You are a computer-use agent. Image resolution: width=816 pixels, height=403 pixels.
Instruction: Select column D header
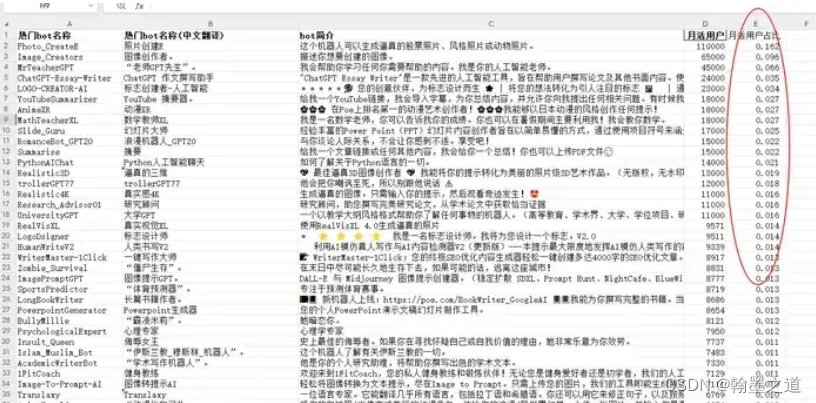pos(705,24)
